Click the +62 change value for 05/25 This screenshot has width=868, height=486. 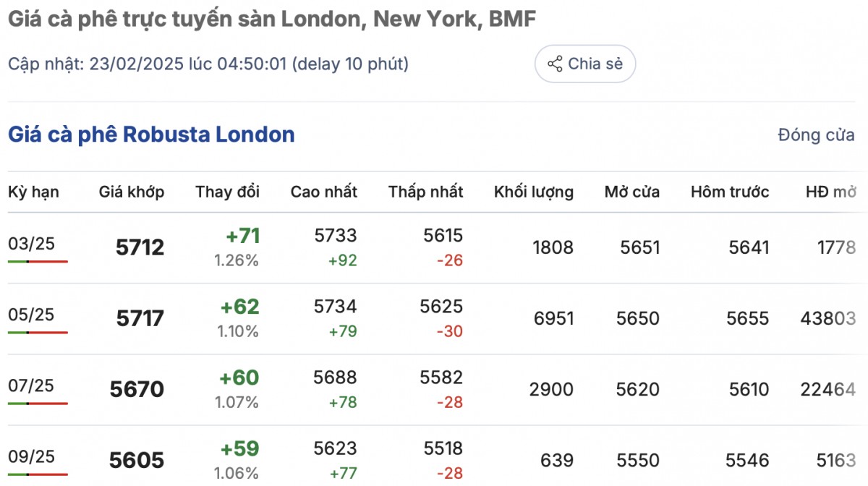[242, 307]
